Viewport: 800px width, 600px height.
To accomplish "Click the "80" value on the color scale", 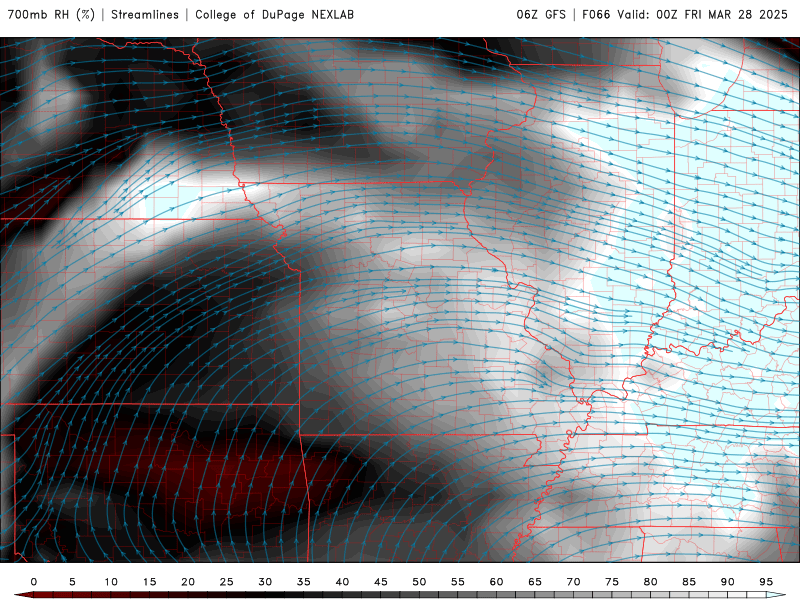I will (x=651, y=582).
